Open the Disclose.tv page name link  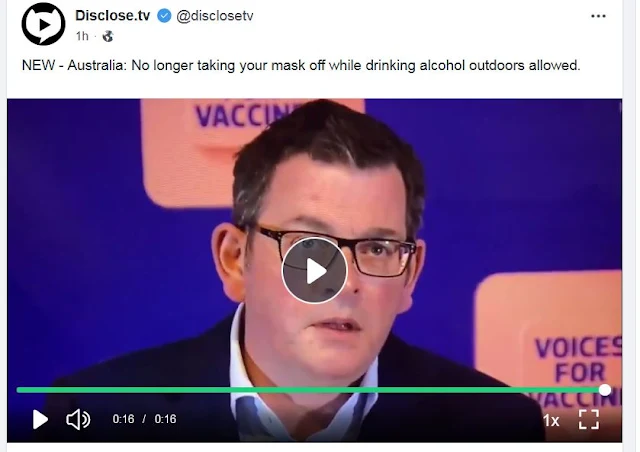[113, 16]
